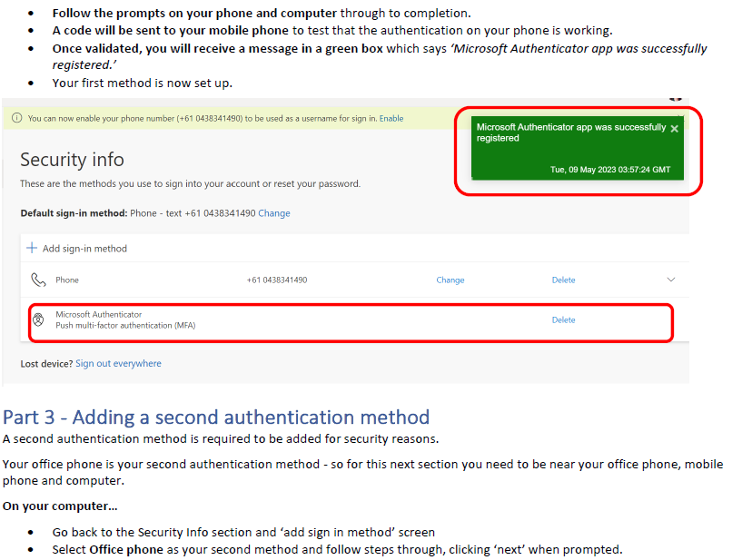The height and width of the screenshot is (560, 742).
Task: Dismiss the green Authenticator registered notification
Action: [x=674, y=129]
